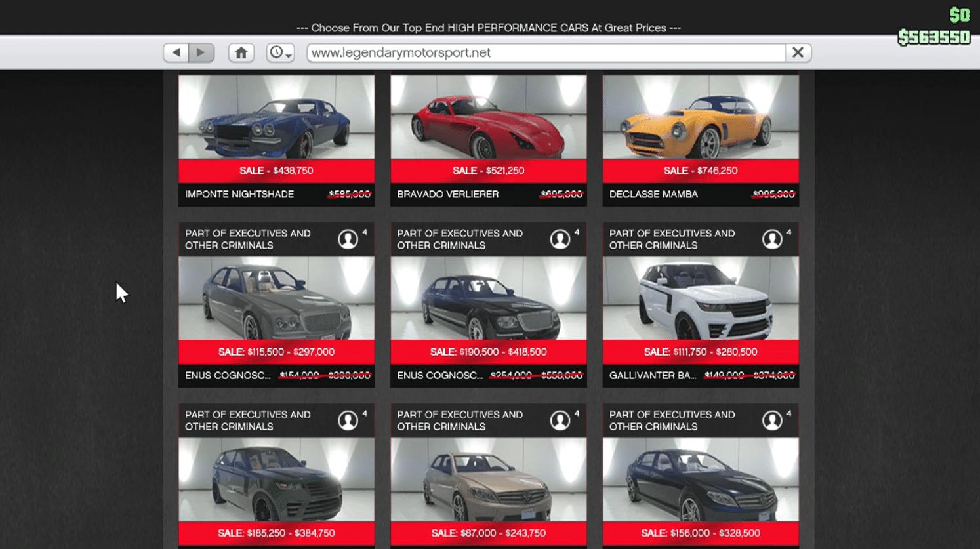Expand the history dropdown arrow
Viewport: 980px width, 549px height.
[287, 55]
